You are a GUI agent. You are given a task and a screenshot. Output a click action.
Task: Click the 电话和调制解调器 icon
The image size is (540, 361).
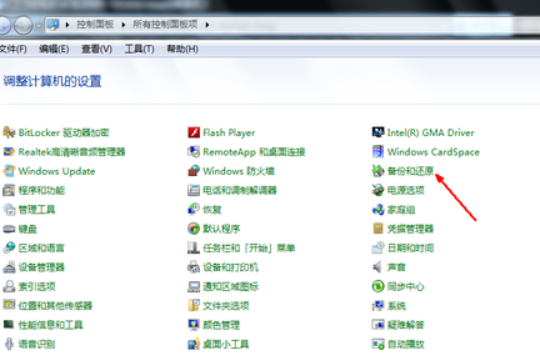pyautogui.click(x=194, y=190)
